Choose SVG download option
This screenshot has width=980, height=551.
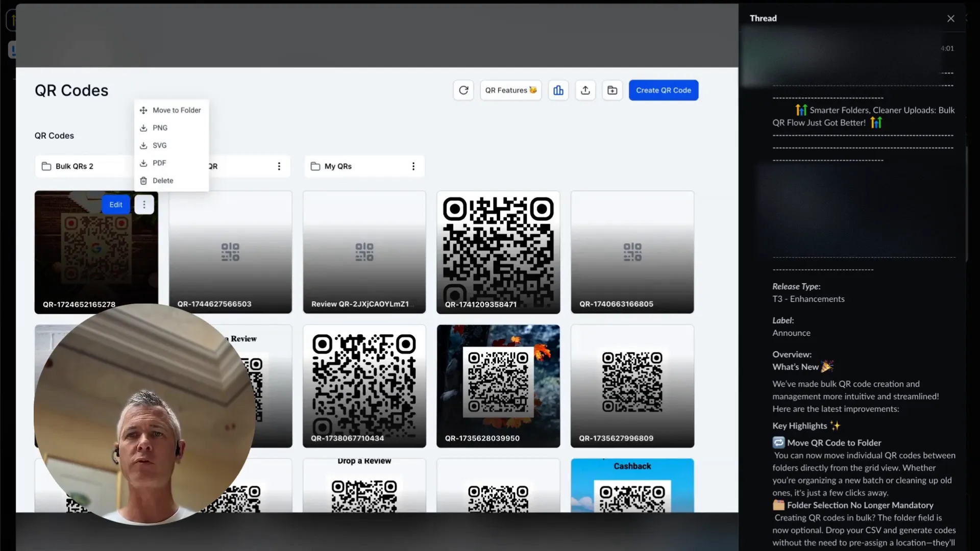[171, 145]
